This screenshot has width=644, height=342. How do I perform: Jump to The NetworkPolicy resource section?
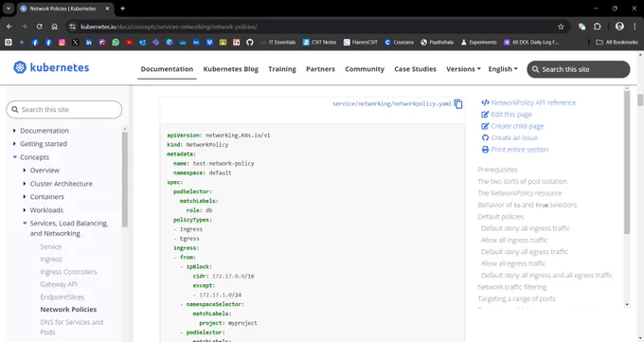pyautogui.click(x=520, y=193)
